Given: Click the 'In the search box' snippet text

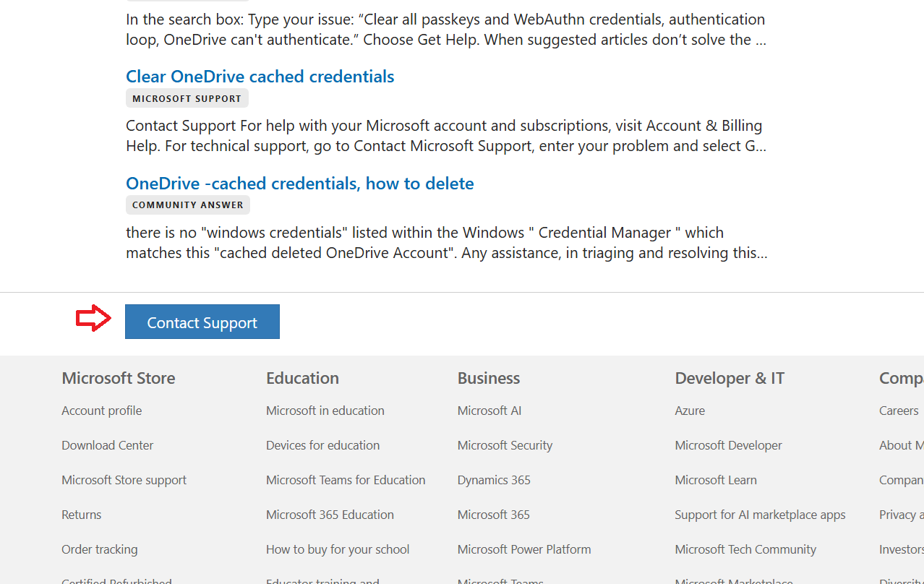Looking at the screenshot, I should point(446,30).
